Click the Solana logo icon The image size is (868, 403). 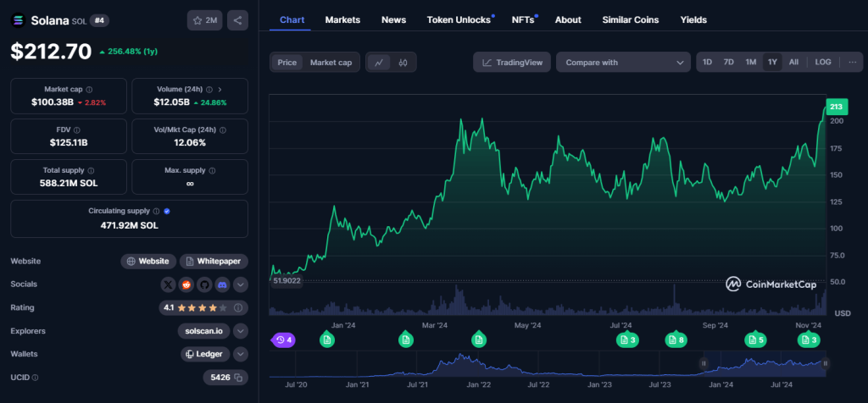(x=19, y=20)
